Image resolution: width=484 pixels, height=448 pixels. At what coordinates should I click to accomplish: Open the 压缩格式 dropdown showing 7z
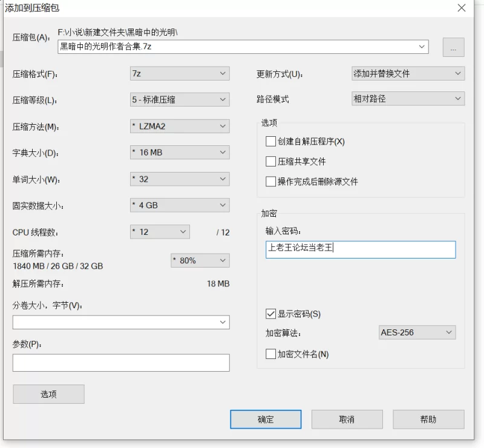[180, 74]
